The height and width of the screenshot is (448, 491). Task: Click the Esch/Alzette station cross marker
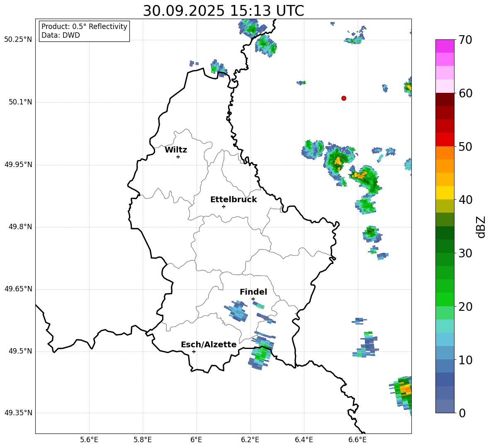coord(194,351)
